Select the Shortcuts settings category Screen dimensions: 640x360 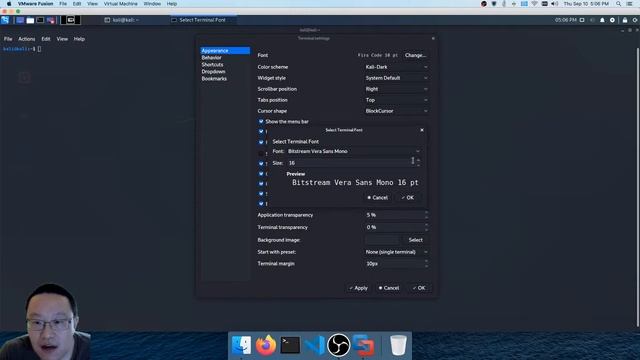pyautogui.click(x=225, y=64)
